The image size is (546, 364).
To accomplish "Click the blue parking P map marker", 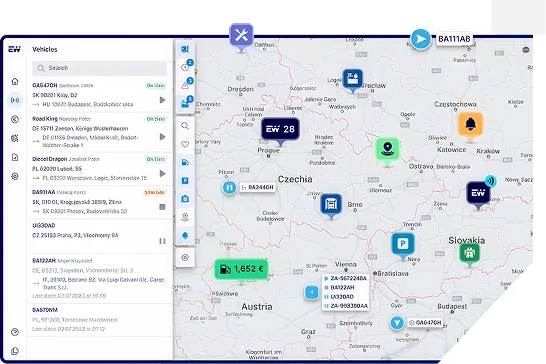I will point(403,244).
